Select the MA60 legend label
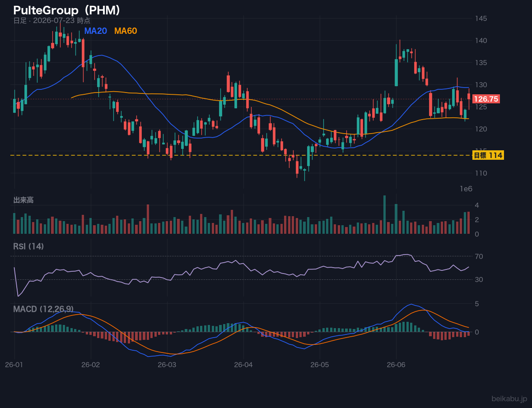Image resolution: width=532 pixels, height=408 pixels. [x=126, y=31]
